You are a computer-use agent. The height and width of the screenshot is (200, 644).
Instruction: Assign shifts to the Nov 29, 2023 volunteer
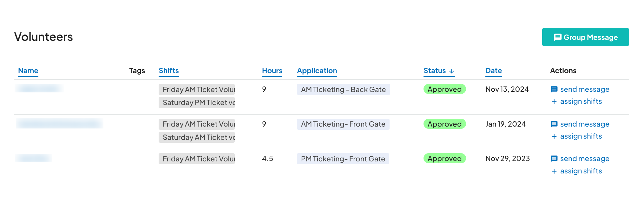[x=581, y=171]
